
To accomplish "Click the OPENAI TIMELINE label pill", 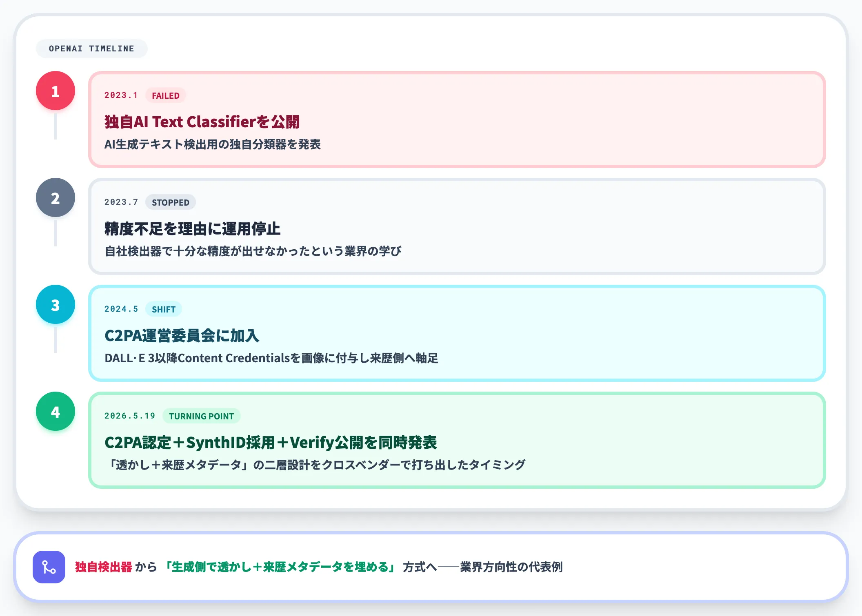I will (92, 49).
